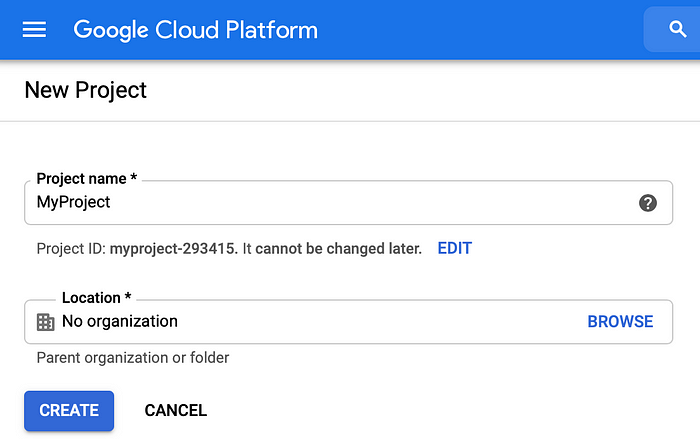Click the myproject-293415 project ID text
700x439 pixels.
coord(172,249)
